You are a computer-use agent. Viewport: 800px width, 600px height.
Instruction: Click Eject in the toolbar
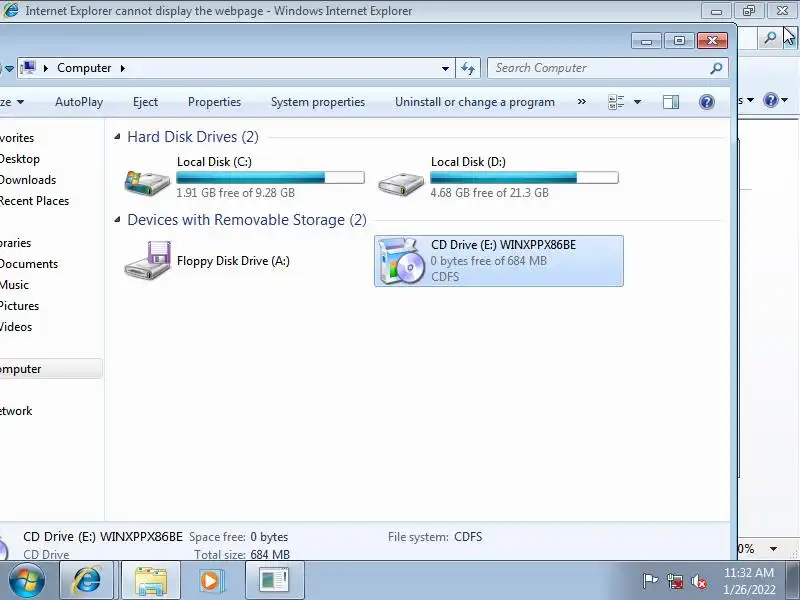point(145,102)
